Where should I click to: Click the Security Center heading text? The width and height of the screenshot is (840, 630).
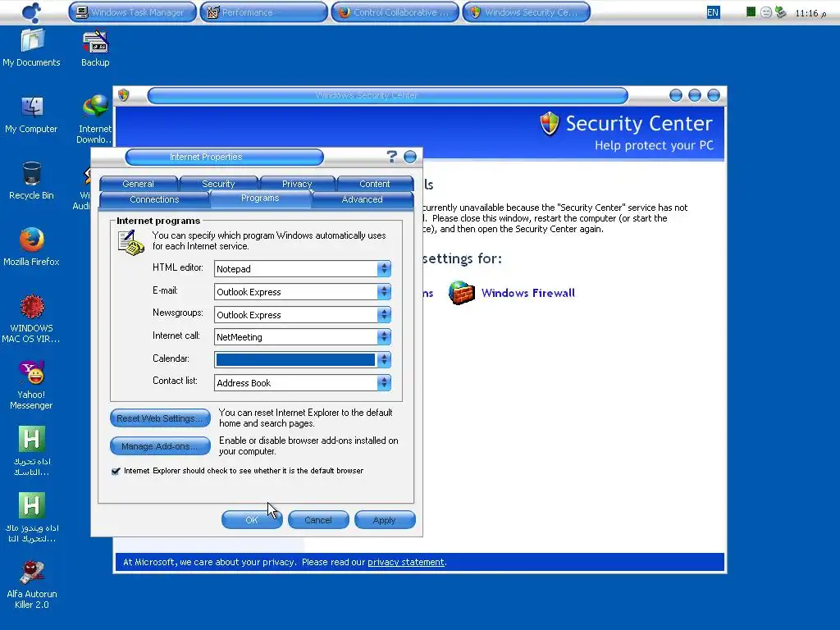(639, 123)
